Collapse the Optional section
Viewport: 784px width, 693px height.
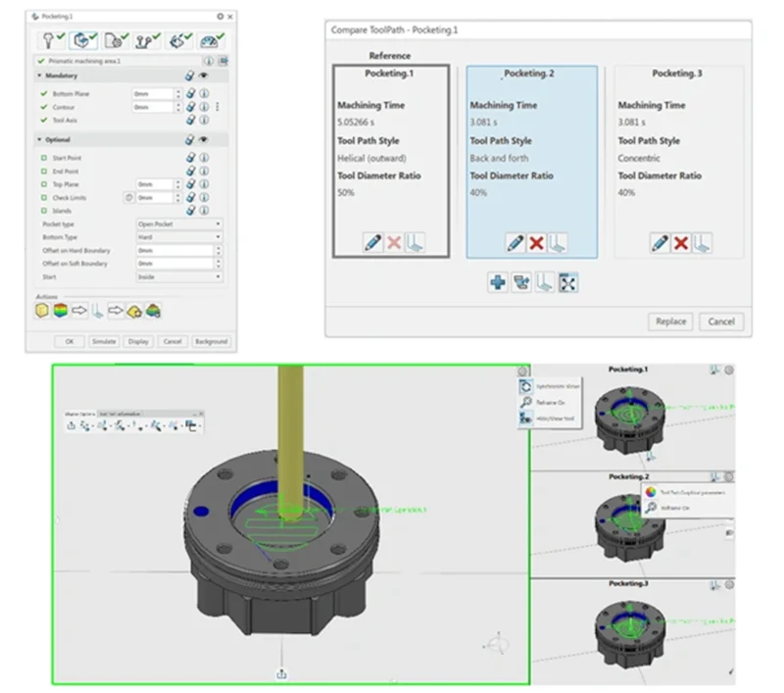[x=39, y=140]
